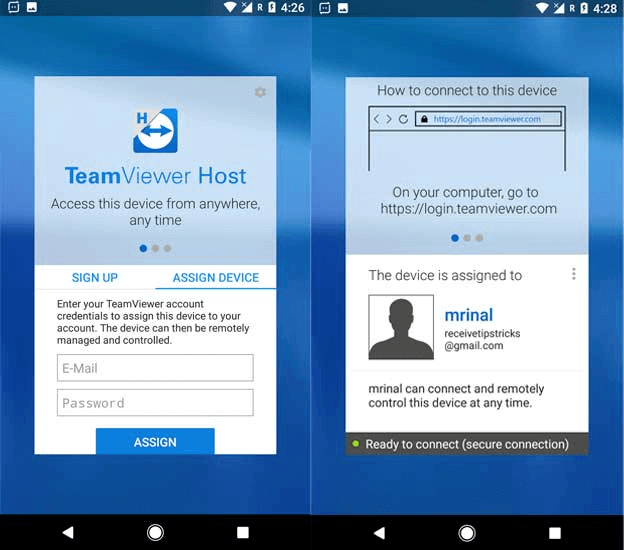Focus the E-Mail input field
This screenshot has height=550, width=624.
tap(155, 368)
